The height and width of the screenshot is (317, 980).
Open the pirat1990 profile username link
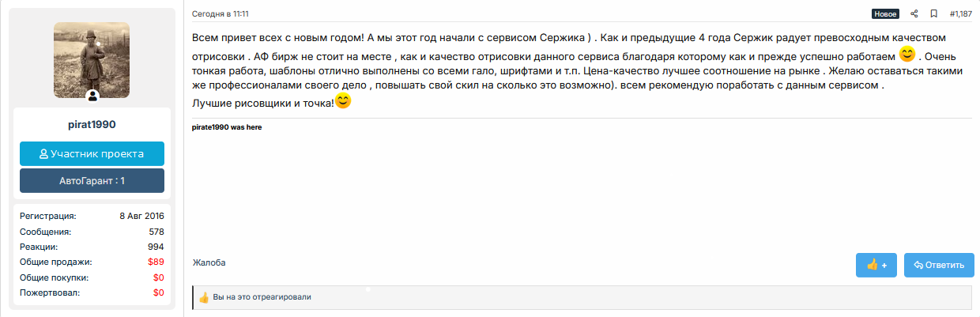(92, 125)
